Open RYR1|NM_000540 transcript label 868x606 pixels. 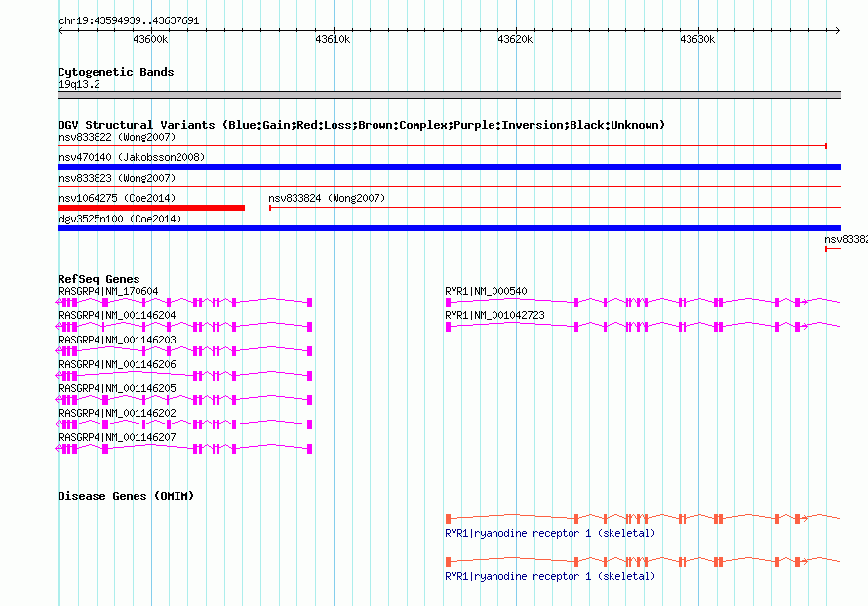486,291
